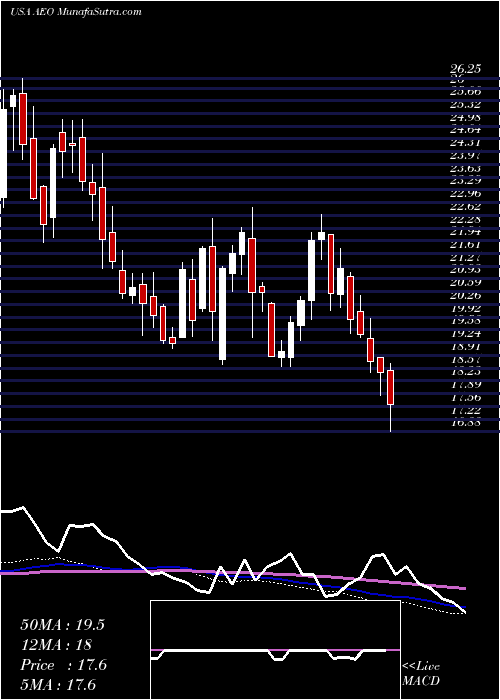Click the 12MA : 18 readout
The height and width of the screenshot is (700, 500).
pyautogui.click(x=56, y=645)
